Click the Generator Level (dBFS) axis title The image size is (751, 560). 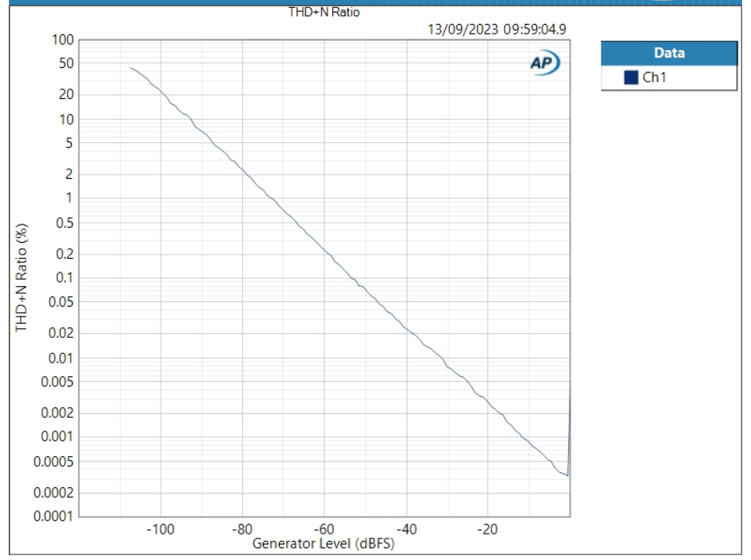[x=324, y=544]
